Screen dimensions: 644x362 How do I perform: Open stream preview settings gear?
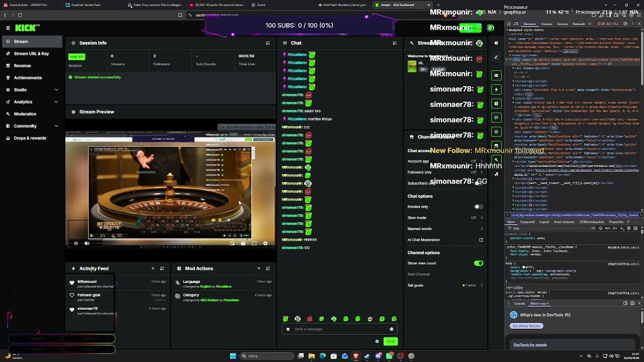point(265,243)
